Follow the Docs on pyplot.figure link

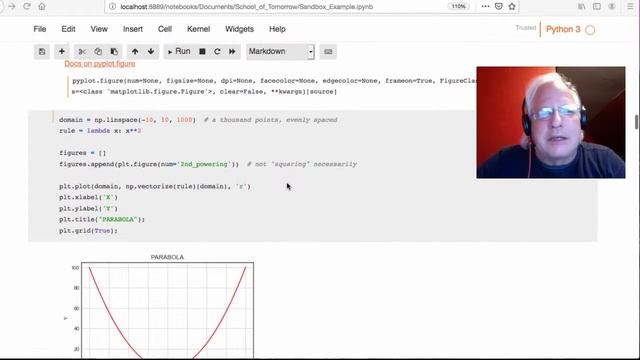pyautogui.click(x=100, y=64)
